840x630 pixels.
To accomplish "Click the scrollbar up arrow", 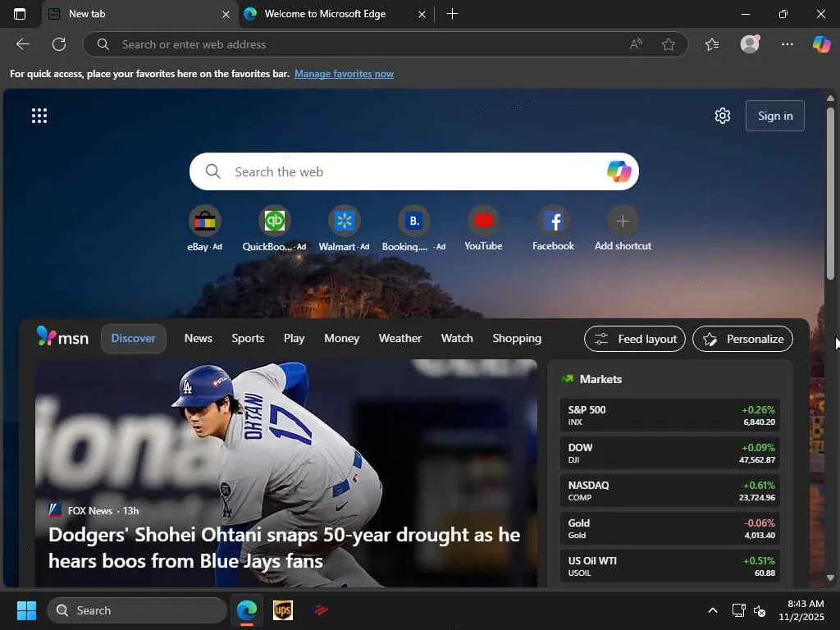I will point(830,98).
